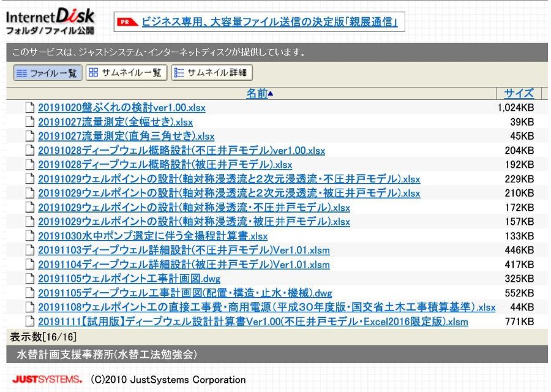Open 20191105ディープウェル工事計画図(配置・構造・止水・機械).dwg
Image resolution: width=551 pixels, height=392 pixels.
(x=185, y=293)
